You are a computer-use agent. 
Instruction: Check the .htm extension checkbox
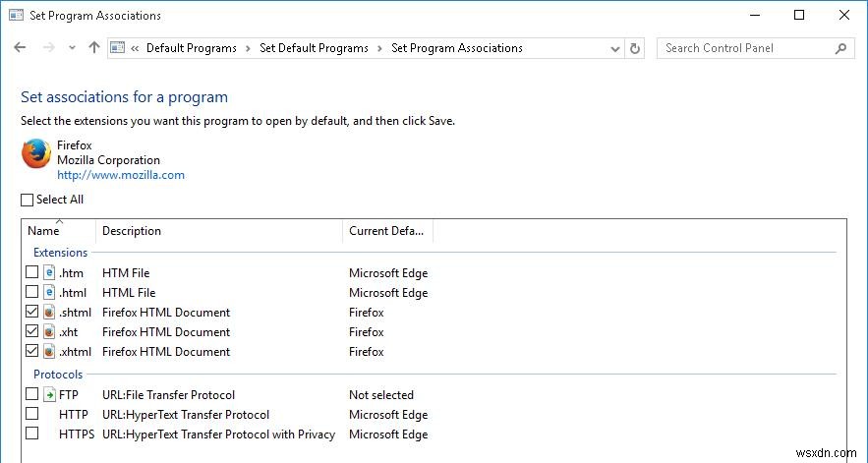[x=32, y=272]
